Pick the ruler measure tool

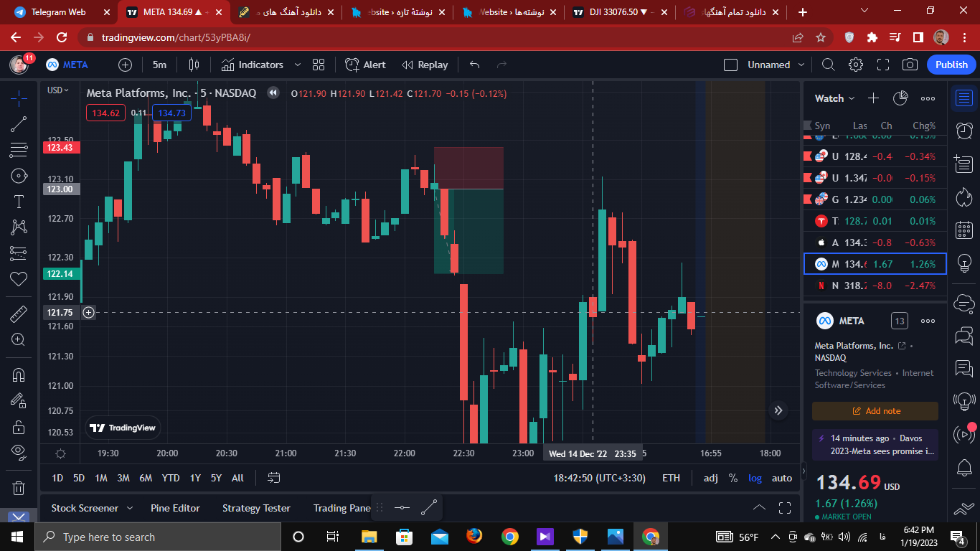coord(19,314)
